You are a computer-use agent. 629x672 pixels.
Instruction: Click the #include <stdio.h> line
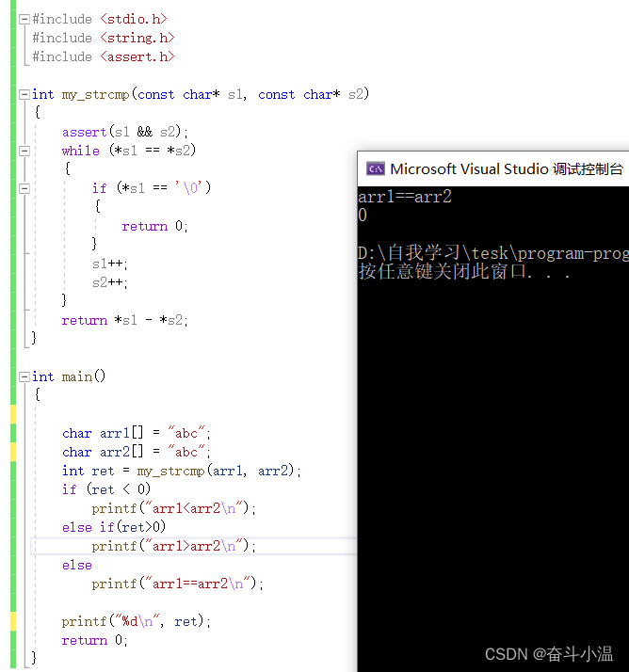point(100,19)
